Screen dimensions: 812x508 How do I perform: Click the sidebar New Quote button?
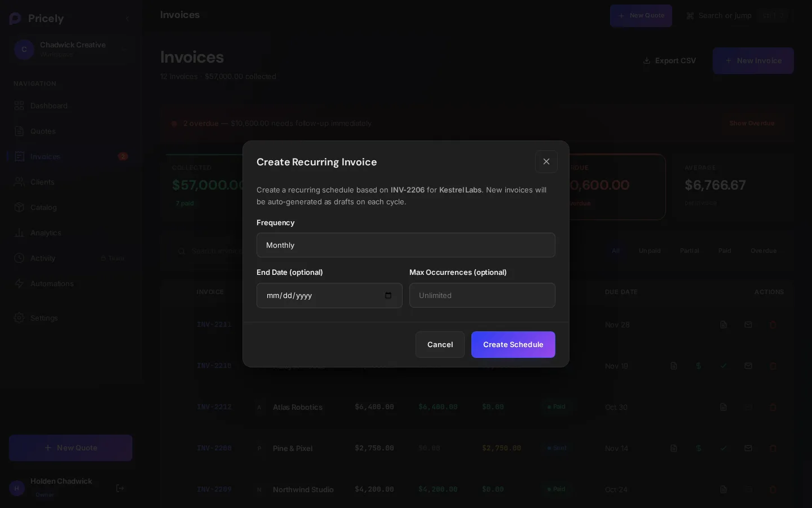70,448
